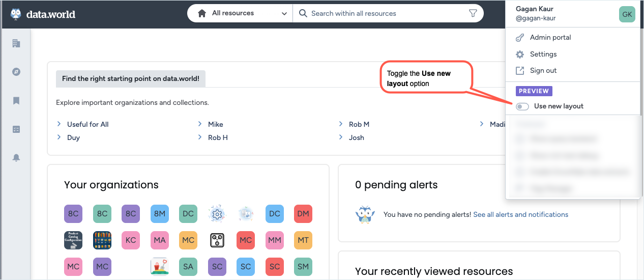The height and width of the screenshot is (280, 644).
Task: Click the GK user avatar
Action: point(627,14)
